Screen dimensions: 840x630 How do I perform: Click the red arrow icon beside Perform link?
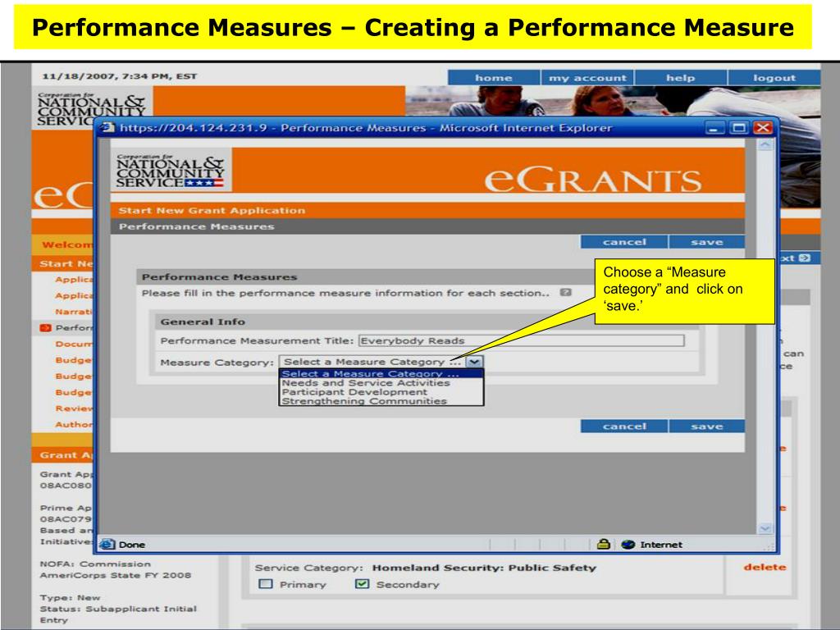[46, 328]
